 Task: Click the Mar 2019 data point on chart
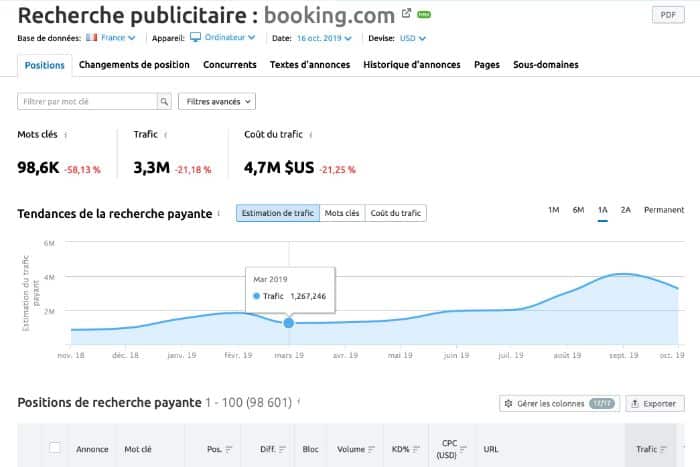(289, 322)
